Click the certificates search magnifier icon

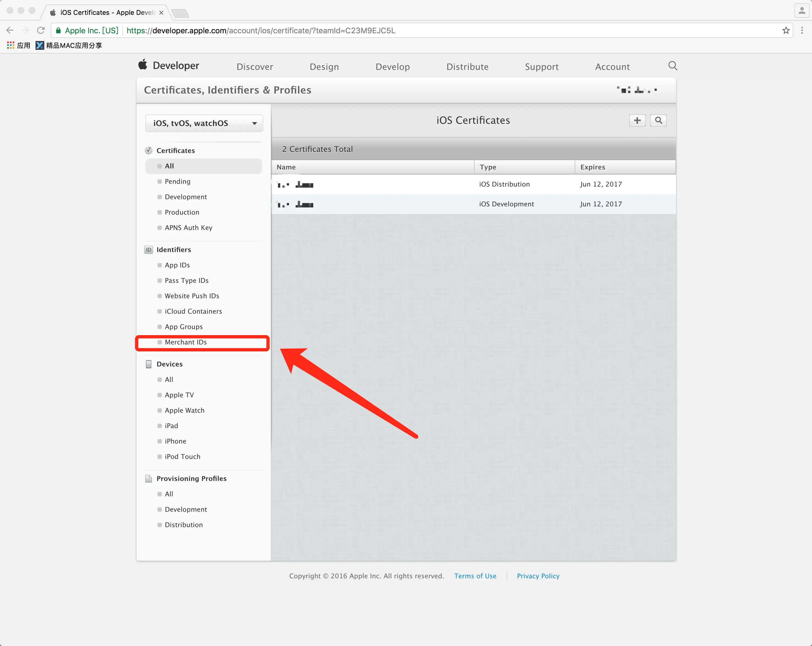coord(658,121)
